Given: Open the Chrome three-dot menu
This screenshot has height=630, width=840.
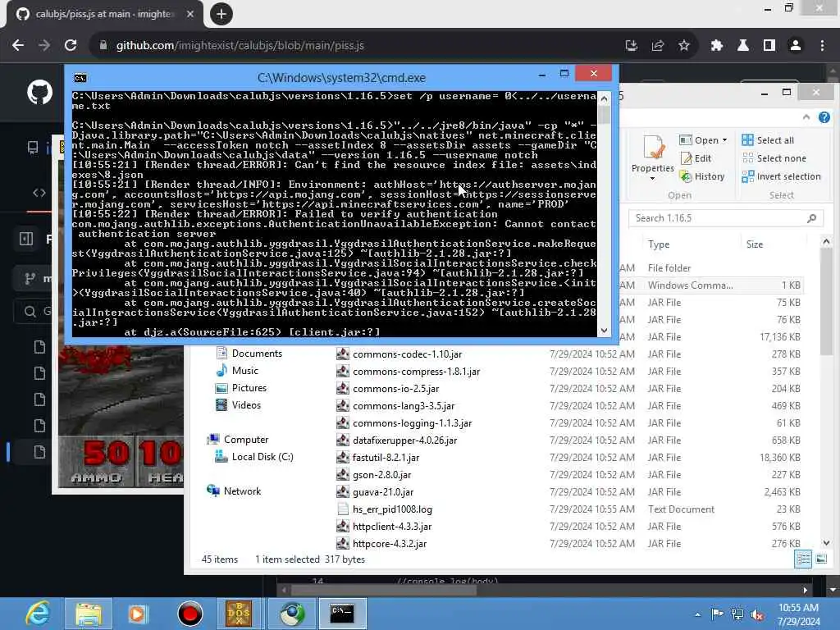Looking at the screenshot, I should coord(822,46).
